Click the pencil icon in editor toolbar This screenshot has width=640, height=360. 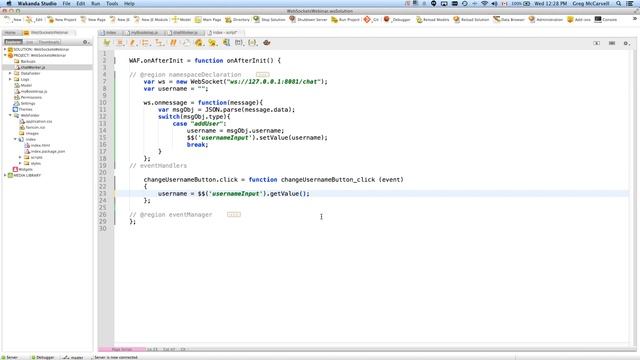click(x=132, y=43)
